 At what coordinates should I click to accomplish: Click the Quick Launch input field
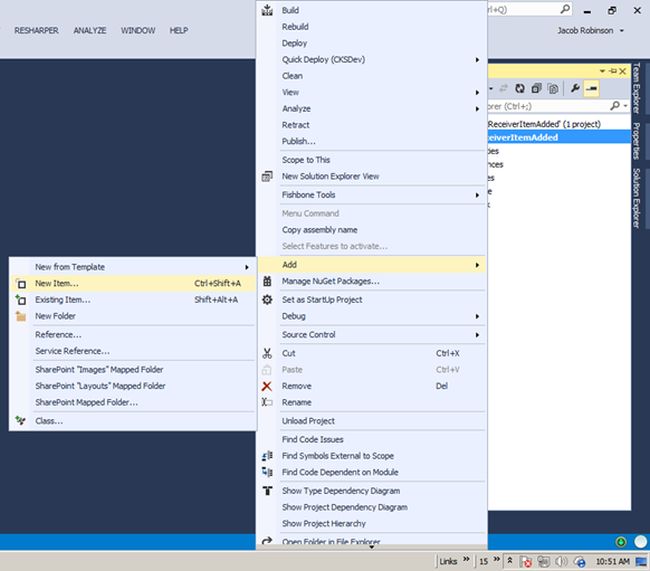click(523, 9)
